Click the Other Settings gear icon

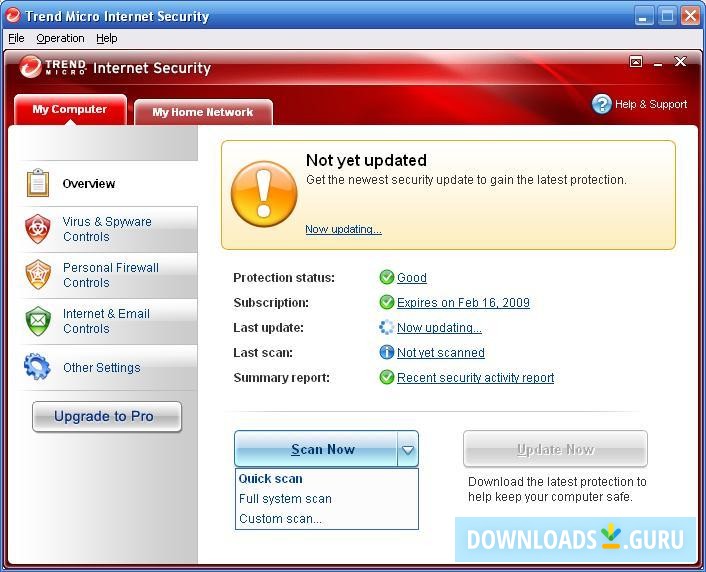37,367
